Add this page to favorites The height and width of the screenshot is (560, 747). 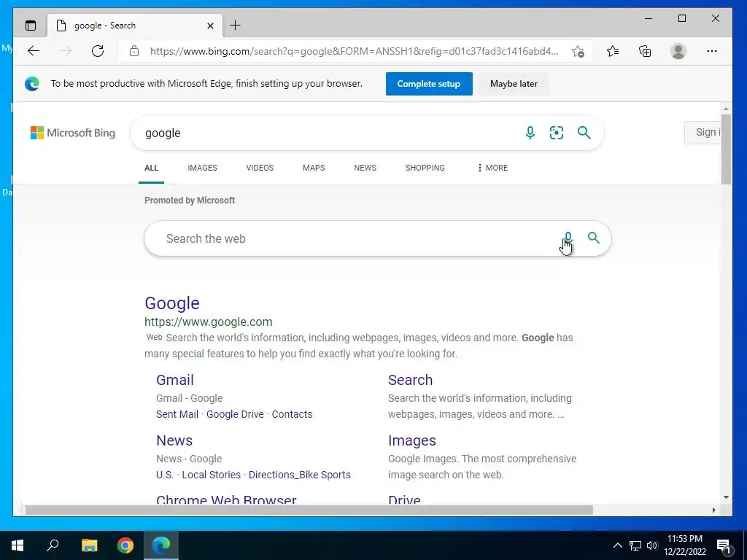pos(578,52)
